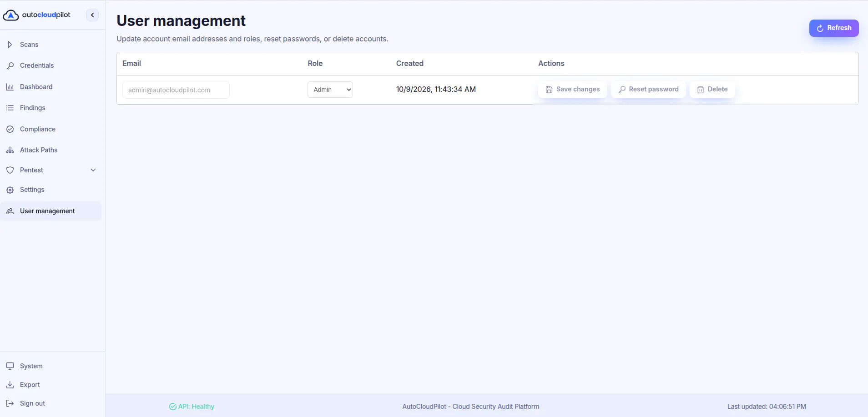Image resolution: width=868 pixels, height=417 pixels.
Task: Click the Settings gear icon
Action: click(10, 190)
